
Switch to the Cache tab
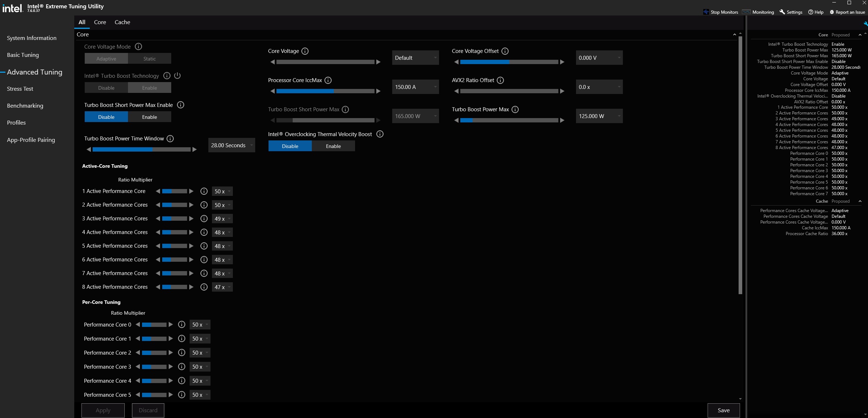click(122, 22)
